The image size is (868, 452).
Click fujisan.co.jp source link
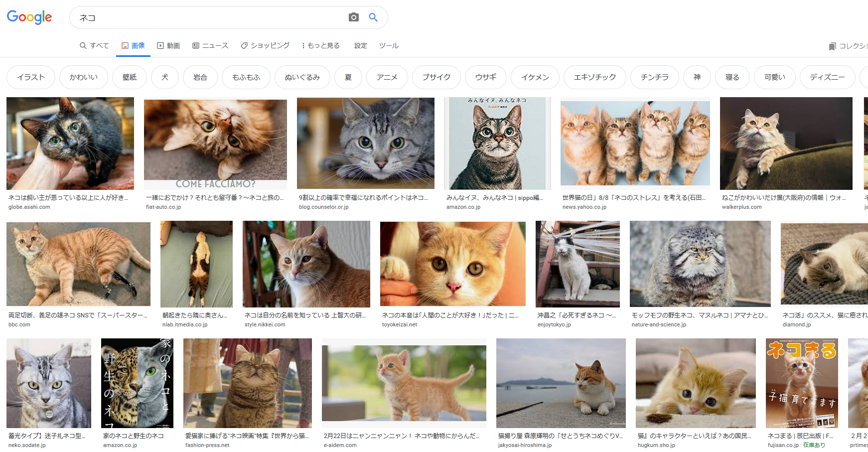[x=783, y=445]
